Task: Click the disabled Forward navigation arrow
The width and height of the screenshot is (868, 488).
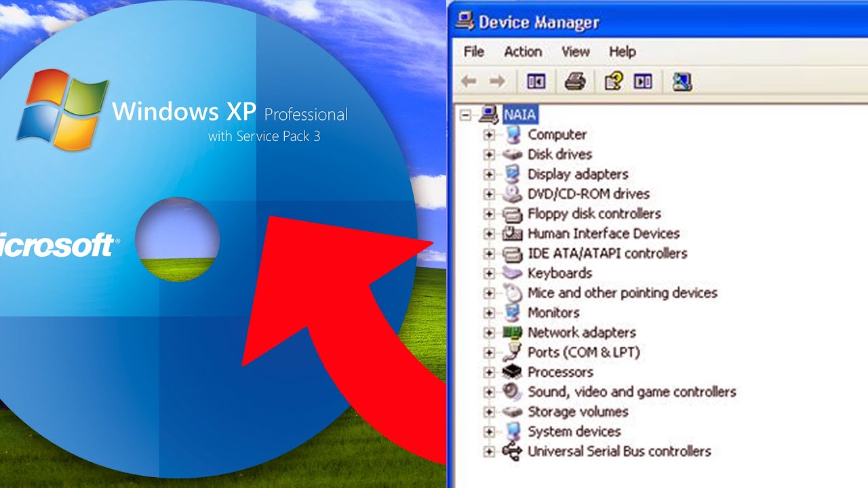Action: pyautogui.click(x=498, y=81)
